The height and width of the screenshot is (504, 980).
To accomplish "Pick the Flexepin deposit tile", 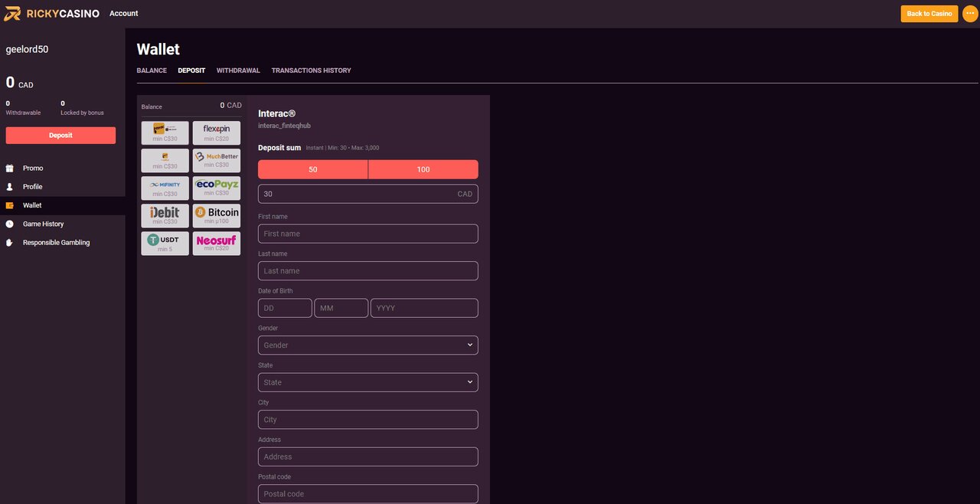I will point(216,133).
